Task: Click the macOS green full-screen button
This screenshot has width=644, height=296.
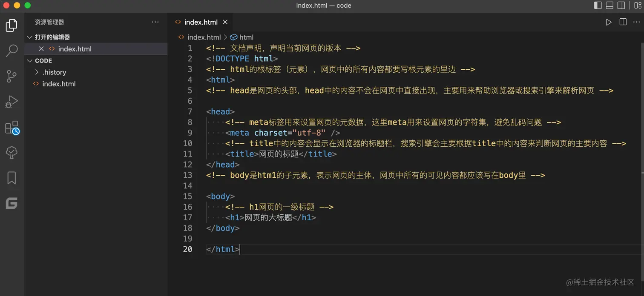Action: click(28, 6)
